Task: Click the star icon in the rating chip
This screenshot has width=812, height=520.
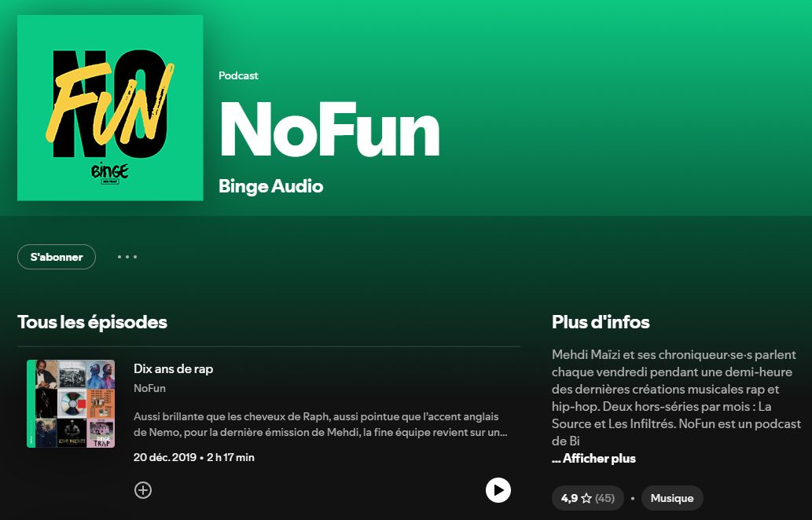Action: coord(586,498)
